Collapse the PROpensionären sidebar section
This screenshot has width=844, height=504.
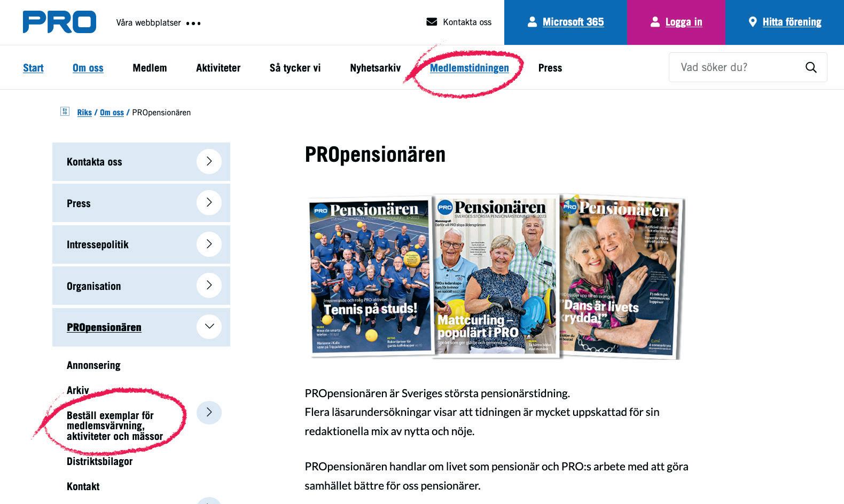pos(209,326)
